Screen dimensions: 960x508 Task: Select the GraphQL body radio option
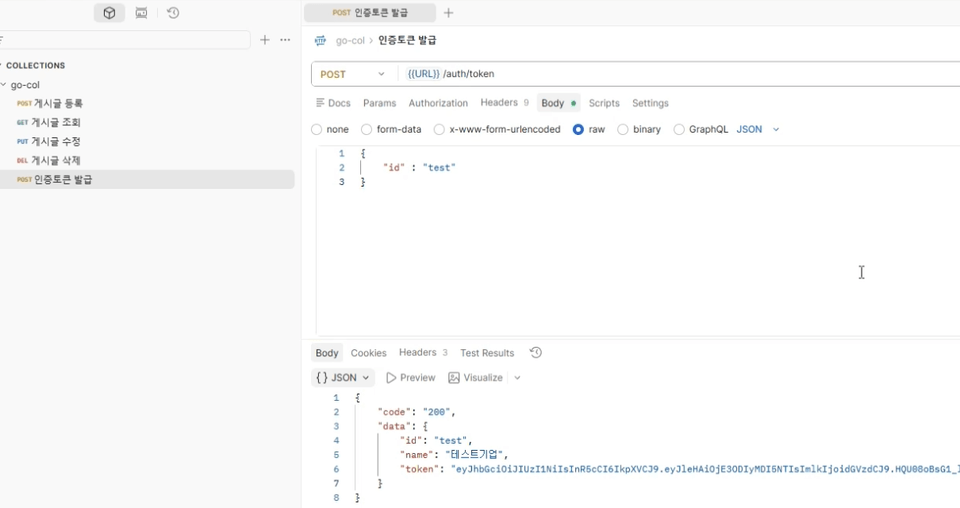[679, 129]
